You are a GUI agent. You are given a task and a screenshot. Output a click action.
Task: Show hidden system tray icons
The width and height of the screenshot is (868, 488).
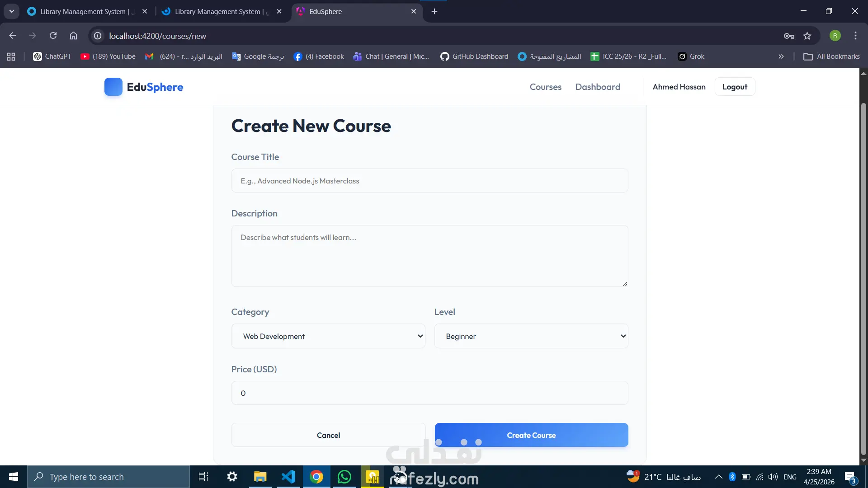pyautogui.click(x=718, y=477)
